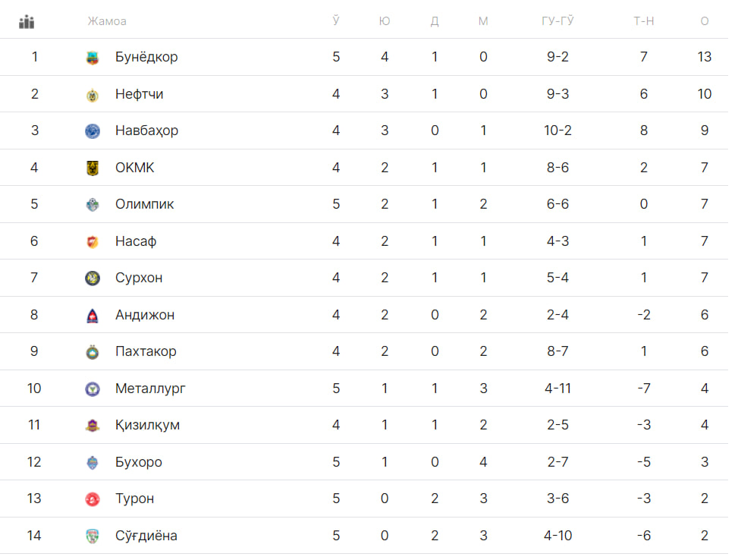Click the Сурхон team crest
The image size is (735, 560).
(x=92, y=278)
